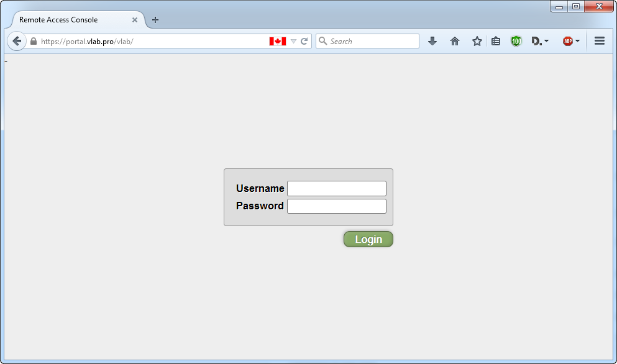Open the Adblock Plus dropdown arrow
Screen dimensions: 617x364
click(577, 41)
